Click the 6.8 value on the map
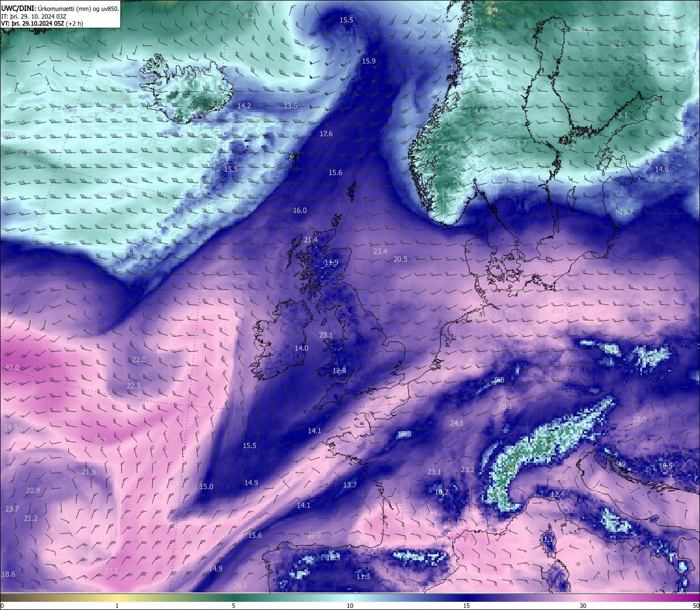The width and height of the screenshot is (700, 610). point(25,154)
